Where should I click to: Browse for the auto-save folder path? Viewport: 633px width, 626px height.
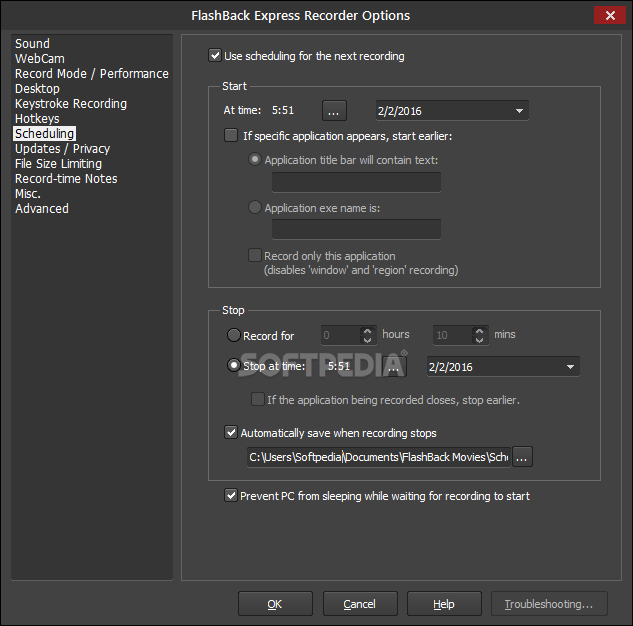point(522,457)
